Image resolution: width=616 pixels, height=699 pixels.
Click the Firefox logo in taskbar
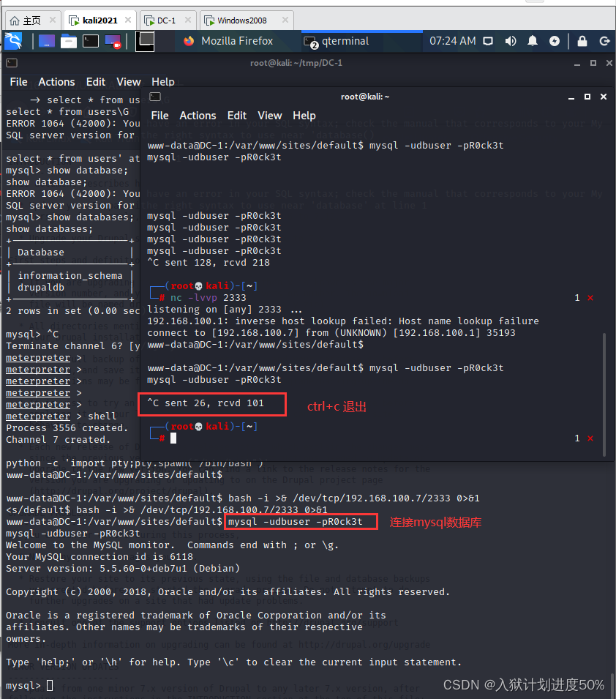click(x=189, y=41)
